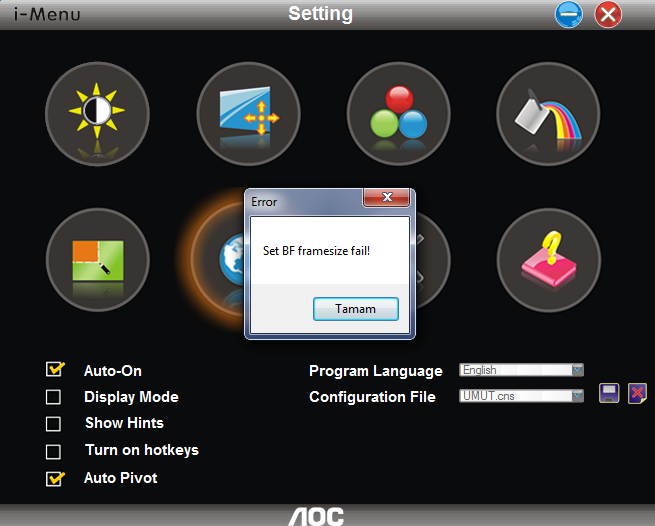
Task: Open the Picture Boost green frame icon
Action: [x=97, y=260]
